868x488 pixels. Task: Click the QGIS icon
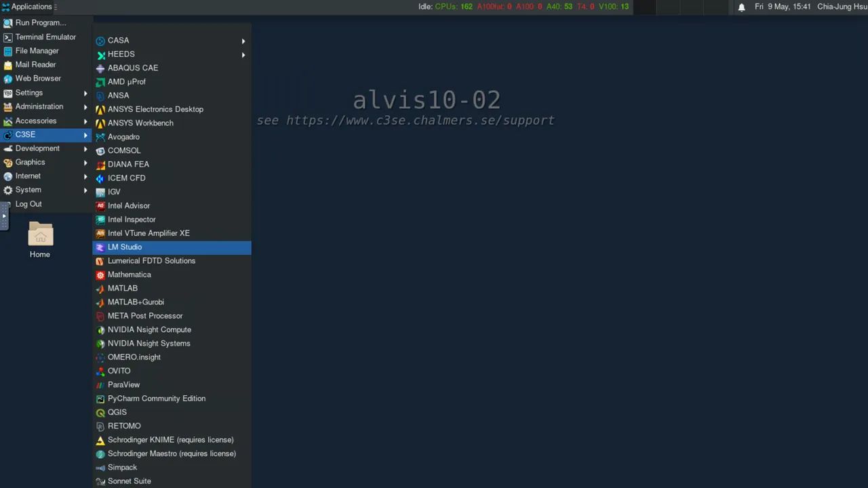click(100, 413)
